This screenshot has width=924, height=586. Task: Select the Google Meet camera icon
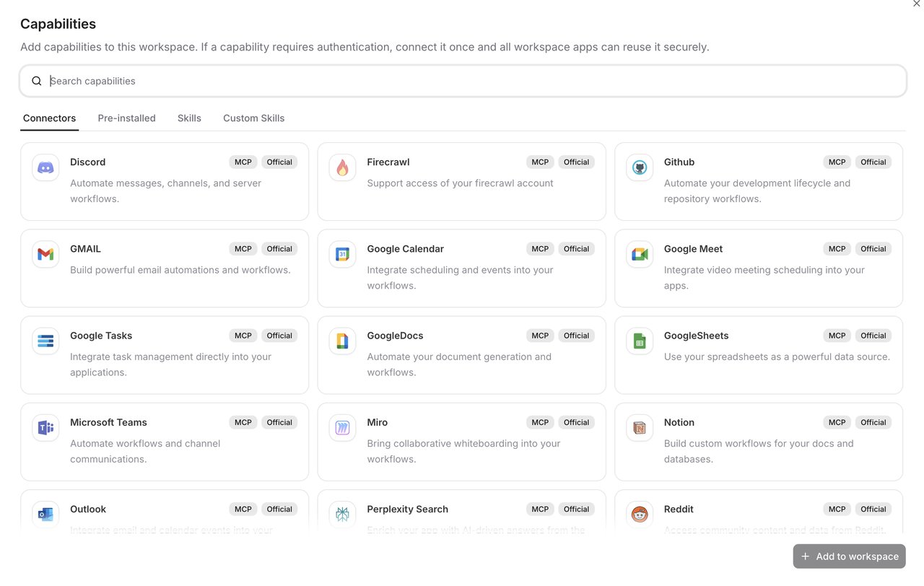(640, 254)
